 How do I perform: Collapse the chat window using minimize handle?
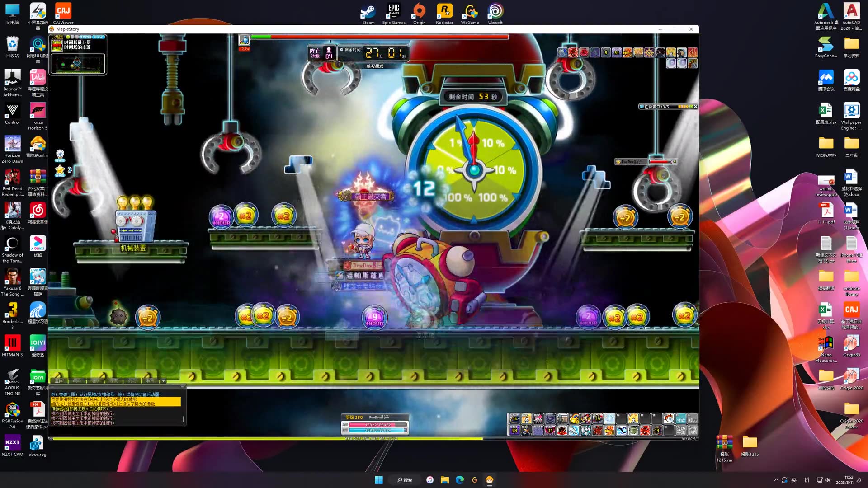click(182, 386)
